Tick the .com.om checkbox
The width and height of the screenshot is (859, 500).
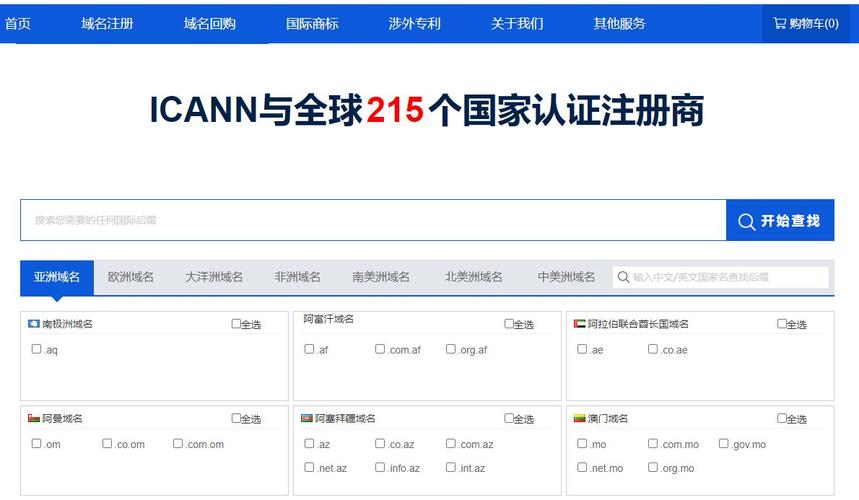click(x=177, y=444)
